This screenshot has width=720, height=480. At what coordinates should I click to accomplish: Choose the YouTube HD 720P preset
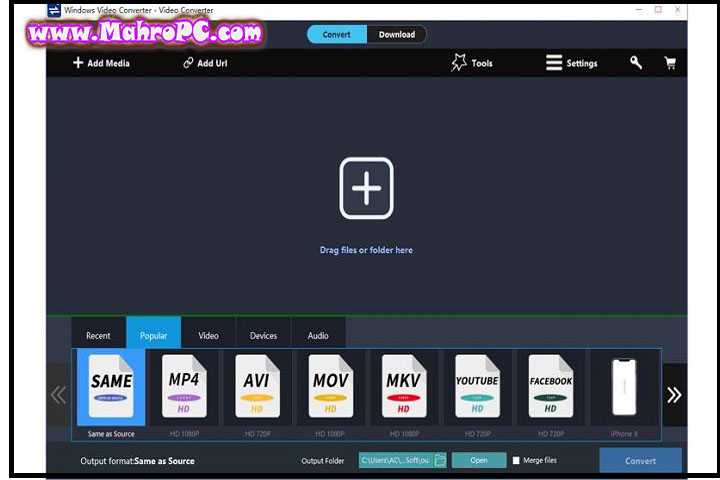(x=477, y=395)
